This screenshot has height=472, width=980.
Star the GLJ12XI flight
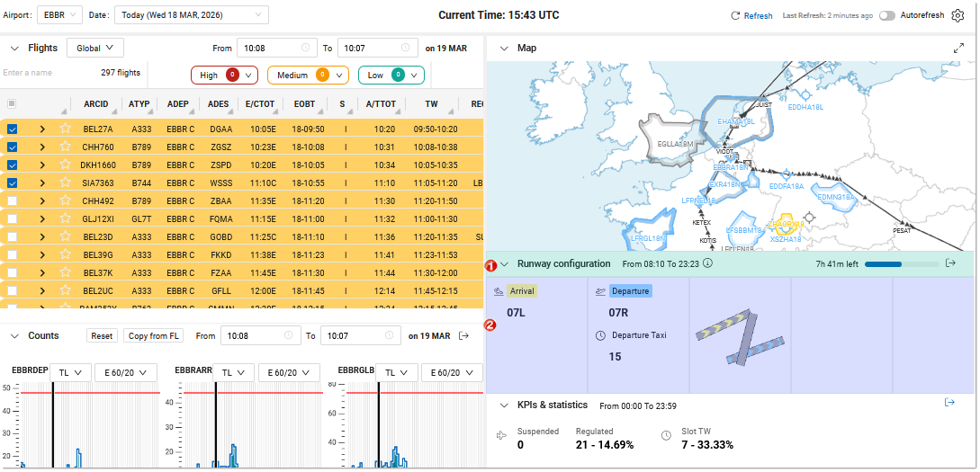tap(65, 218)
